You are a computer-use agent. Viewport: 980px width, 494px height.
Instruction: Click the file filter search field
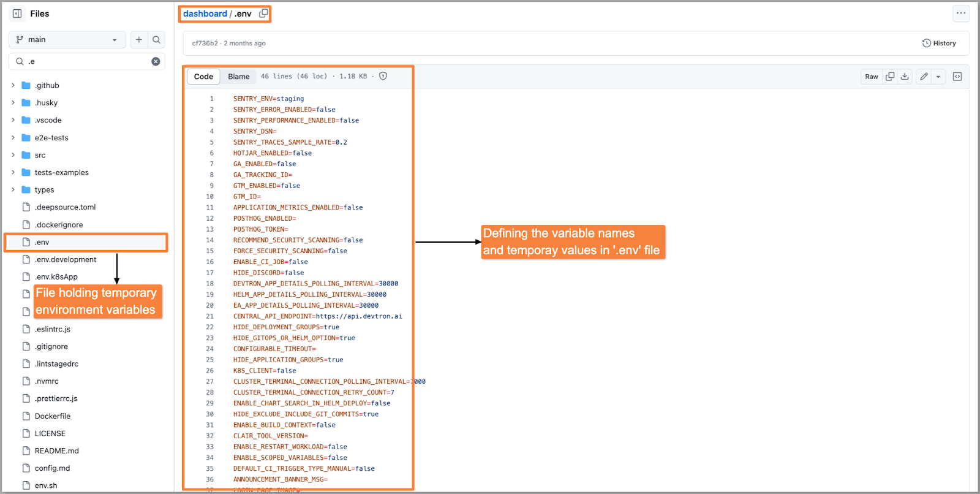coord(87,61)
